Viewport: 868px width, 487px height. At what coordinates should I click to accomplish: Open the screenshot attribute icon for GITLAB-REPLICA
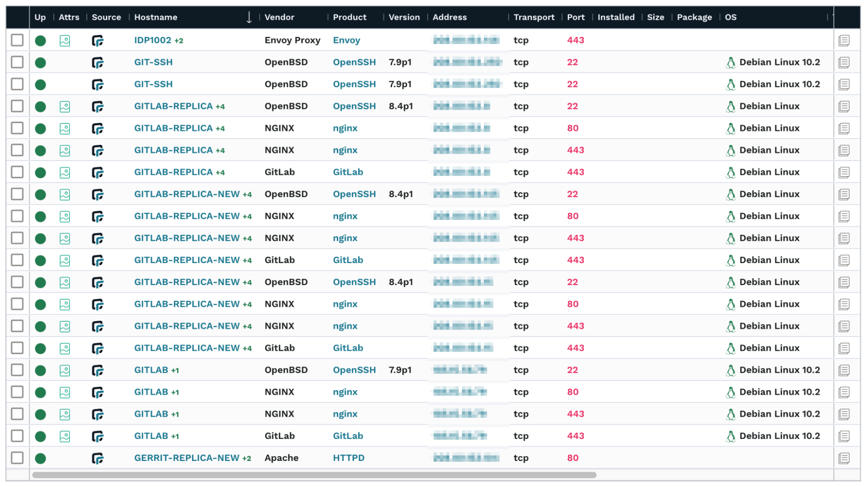tap(65, 106)
